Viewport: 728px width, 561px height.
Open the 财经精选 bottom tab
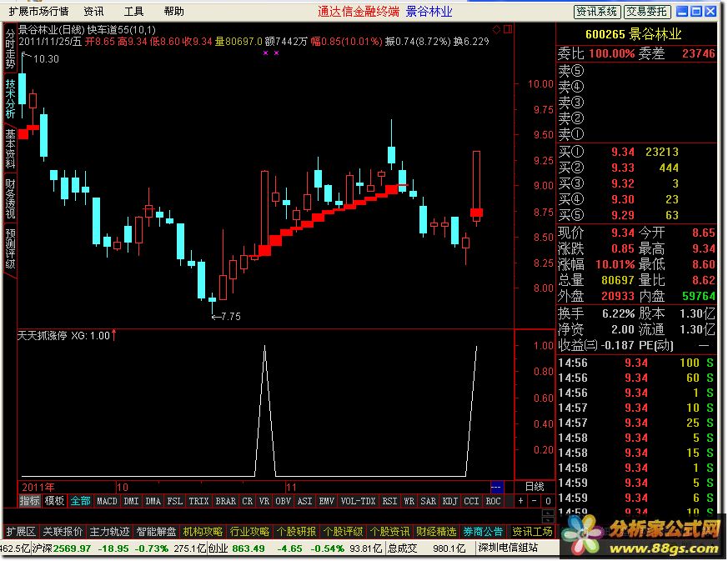[436, 532]
